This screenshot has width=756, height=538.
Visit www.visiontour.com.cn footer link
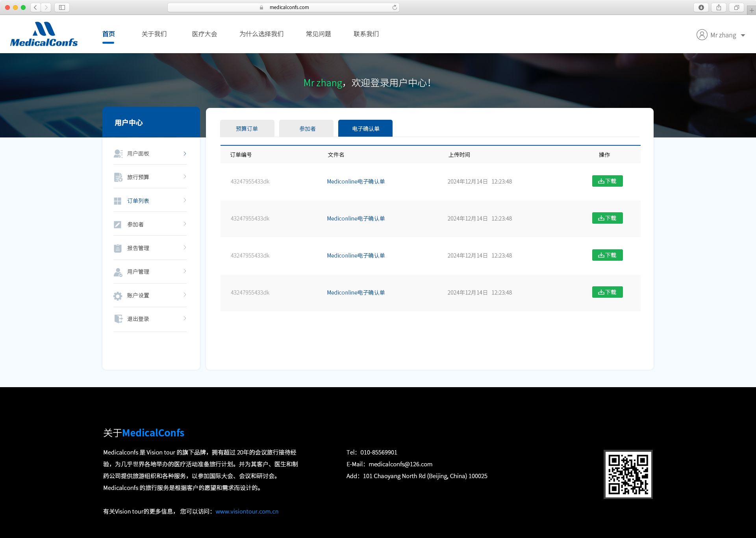[x=247, y=512]
